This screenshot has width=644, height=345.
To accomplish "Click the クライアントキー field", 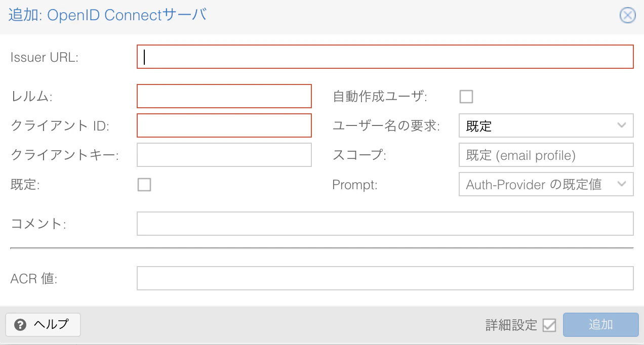I will [x=224, y=155].
